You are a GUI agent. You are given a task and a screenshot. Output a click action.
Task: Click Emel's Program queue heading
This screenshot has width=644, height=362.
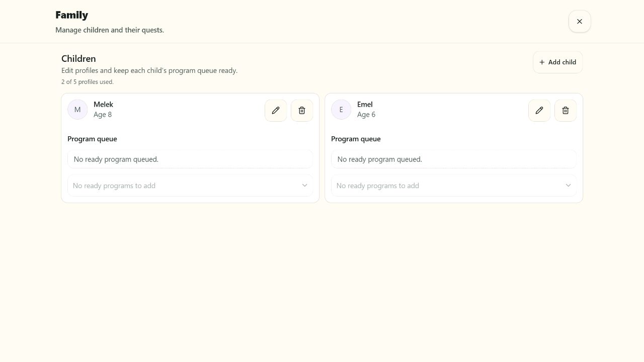[356, 139]
